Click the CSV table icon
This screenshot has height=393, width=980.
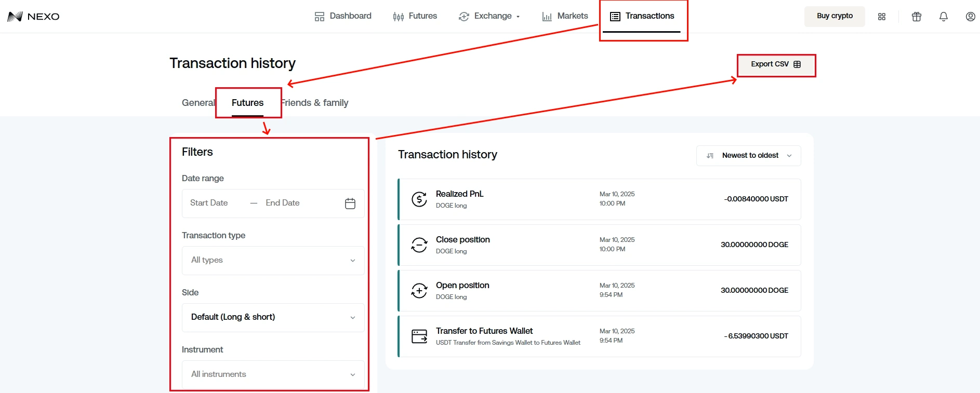[x=797, y=64]
